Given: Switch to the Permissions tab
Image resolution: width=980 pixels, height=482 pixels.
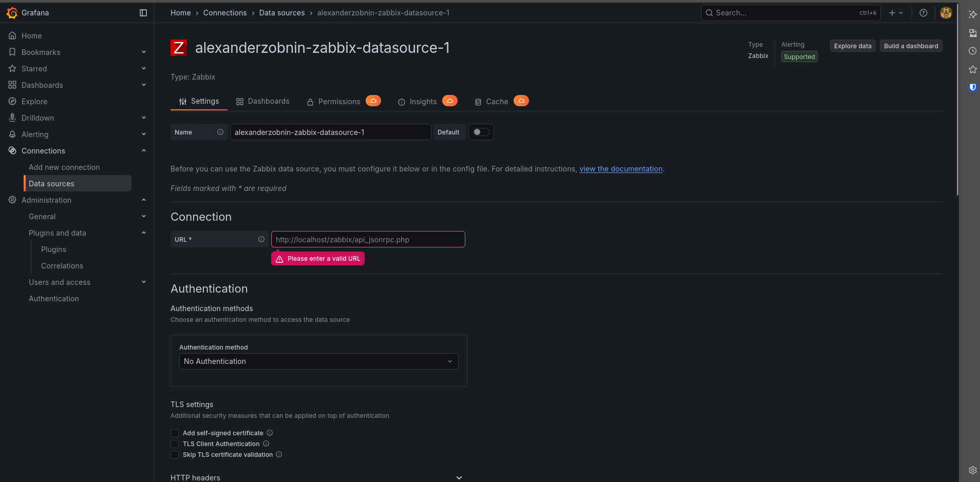Looking at the screenshot, I should [338, 102].
